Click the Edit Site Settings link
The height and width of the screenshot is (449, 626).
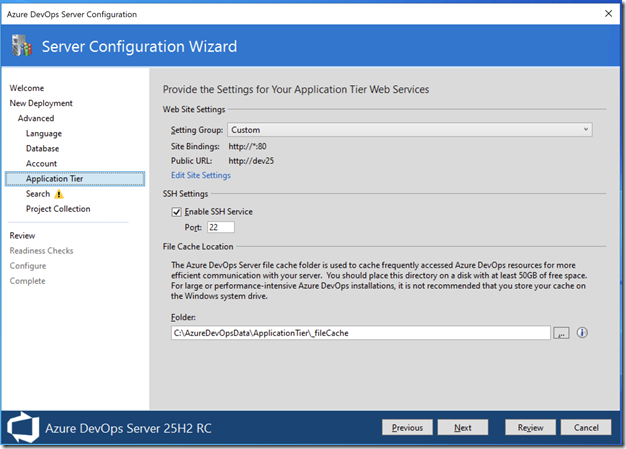coord(200,175)
